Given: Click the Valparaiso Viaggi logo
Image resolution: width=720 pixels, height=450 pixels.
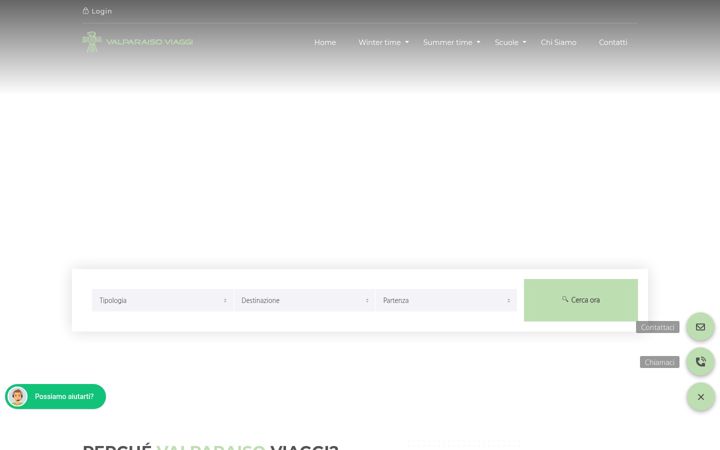Looking at the screenshot, I should pos(137,42).
